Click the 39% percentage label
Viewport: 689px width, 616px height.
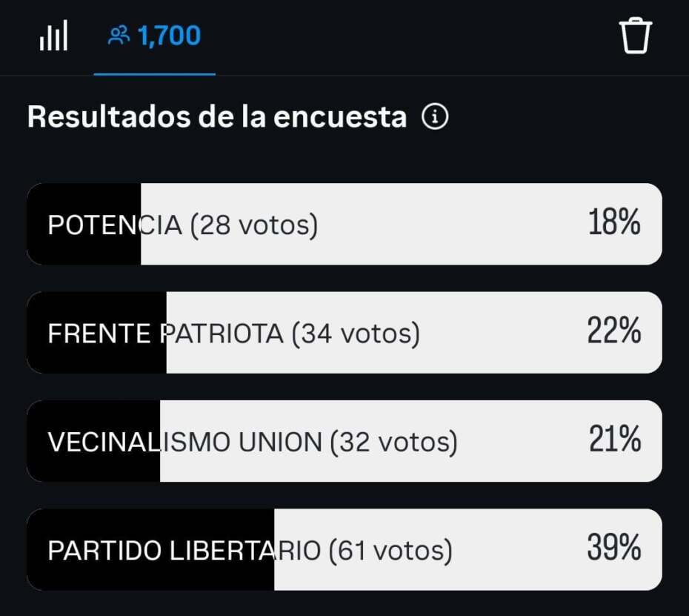[x=614, y=547]
